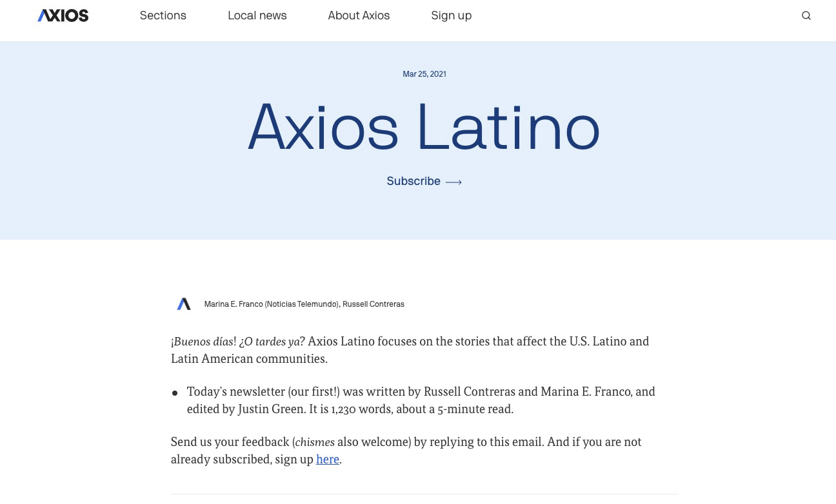This screenshot has width=836, height=504.
Task: Go to the Sign up page
Action: 451,15
